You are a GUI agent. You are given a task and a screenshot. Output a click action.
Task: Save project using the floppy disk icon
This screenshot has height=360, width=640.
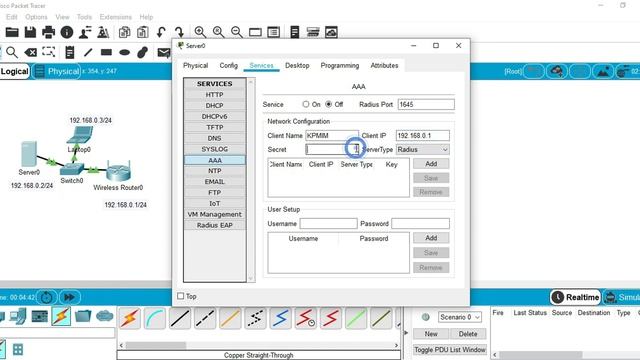coord(30,32)
